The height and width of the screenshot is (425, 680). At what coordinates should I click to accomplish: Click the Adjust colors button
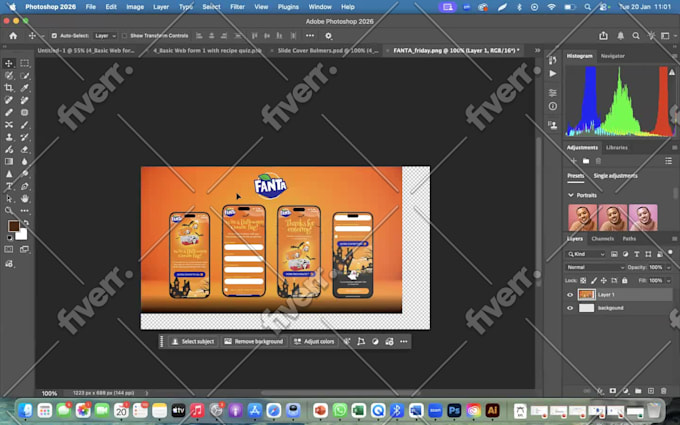pyautogui.click(x=314, y=342)
